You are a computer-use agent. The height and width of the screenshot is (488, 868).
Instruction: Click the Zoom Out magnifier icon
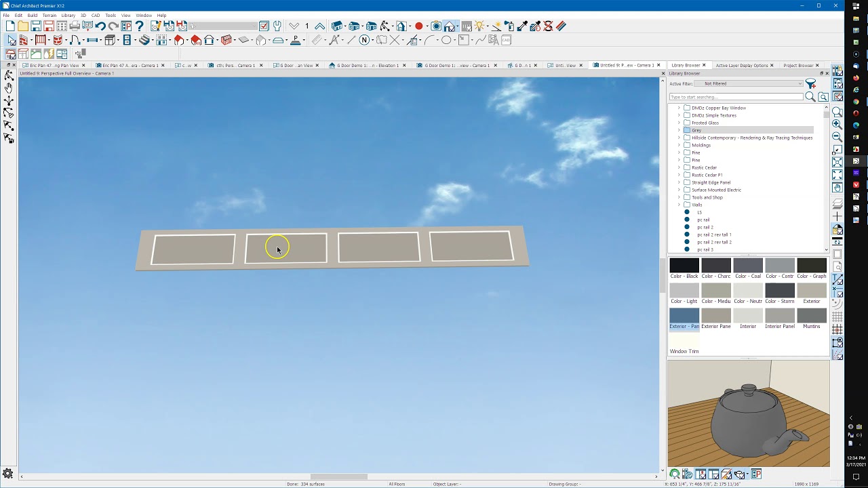[x=837, y=137]
